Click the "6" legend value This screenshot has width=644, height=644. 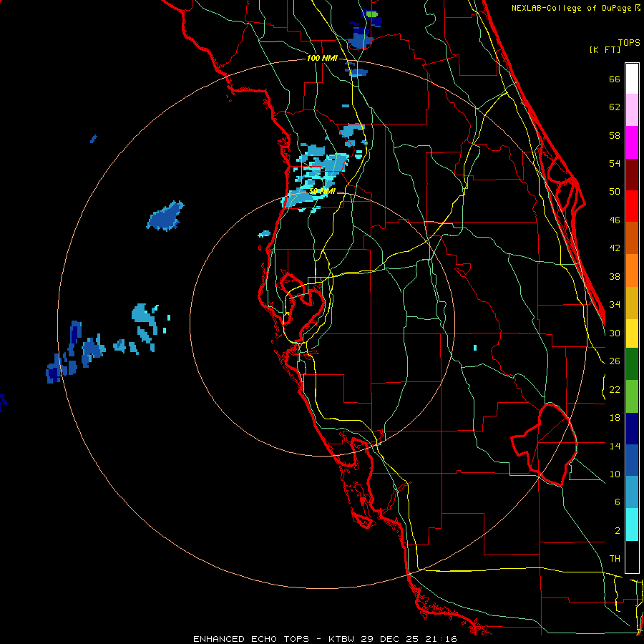(x=618, y=502)
